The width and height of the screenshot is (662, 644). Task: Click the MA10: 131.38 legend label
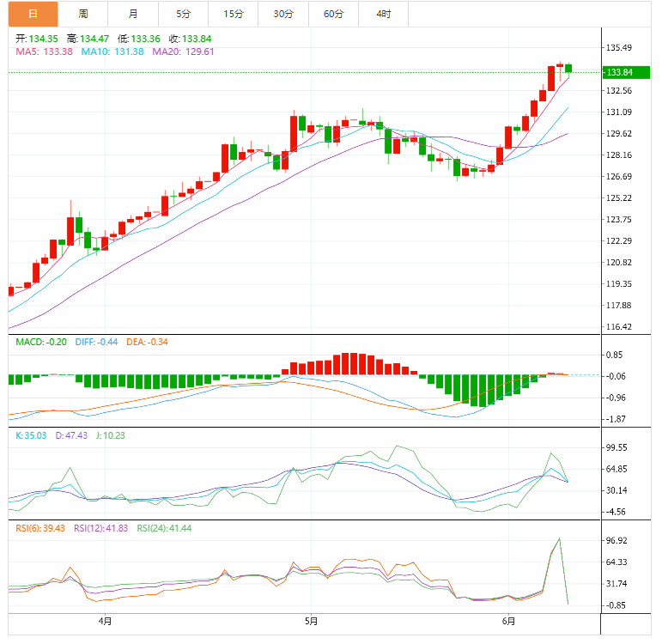coord(112,52)
